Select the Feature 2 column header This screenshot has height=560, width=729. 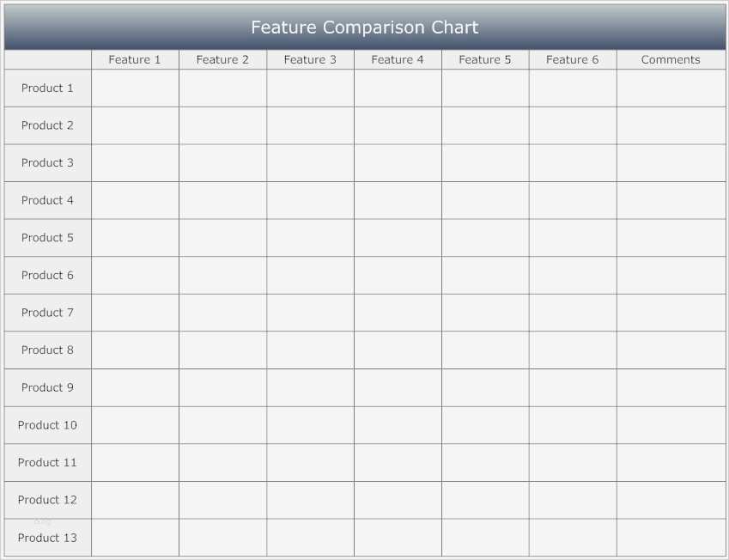click(x=222, y=59)
